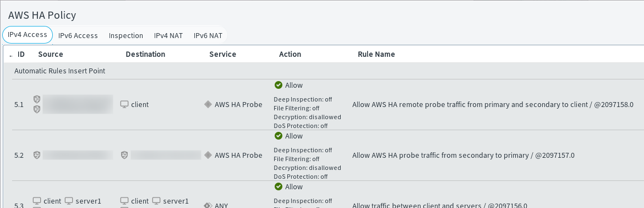Click the client source label in rule 5.3
This screenshot has height=208, width=644.
[52, 201]
